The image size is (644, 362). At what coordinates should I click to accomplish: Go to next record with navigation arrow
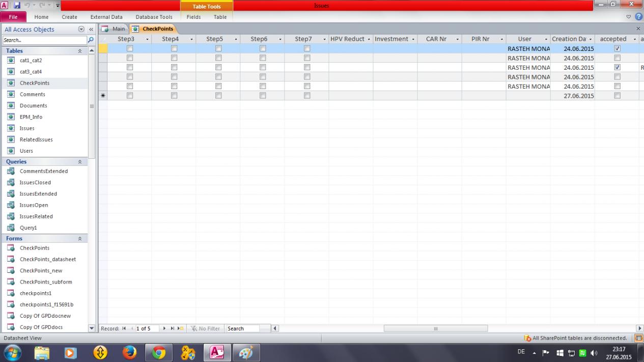164,328
